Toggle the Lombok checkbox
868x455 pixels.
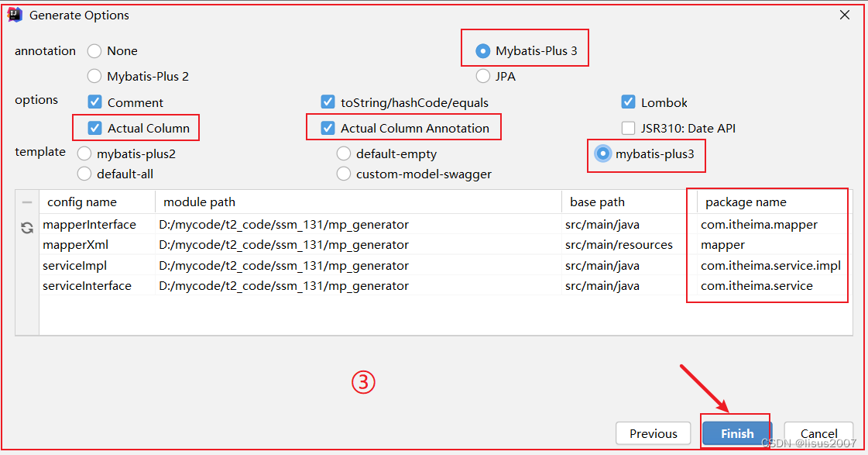point(628,102)
